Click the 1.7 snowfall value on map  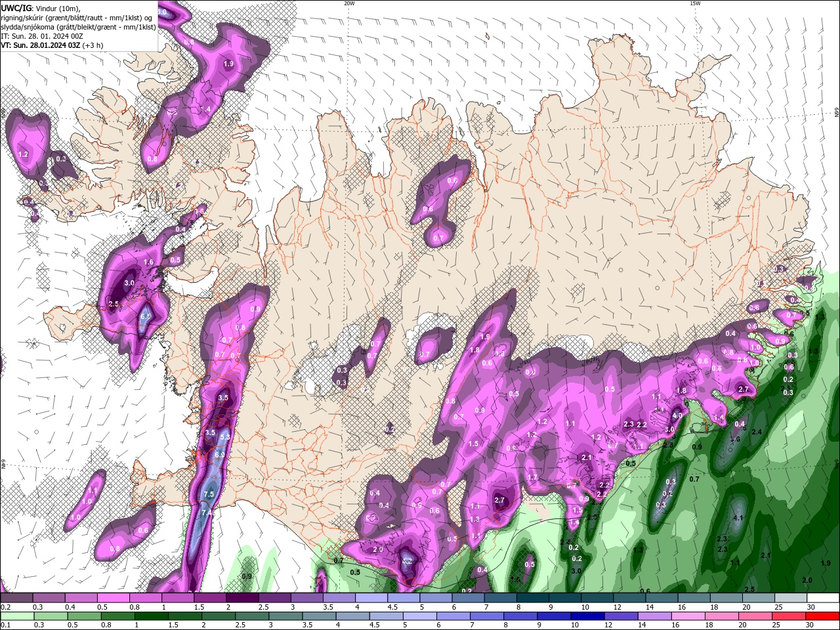(533, 477)
